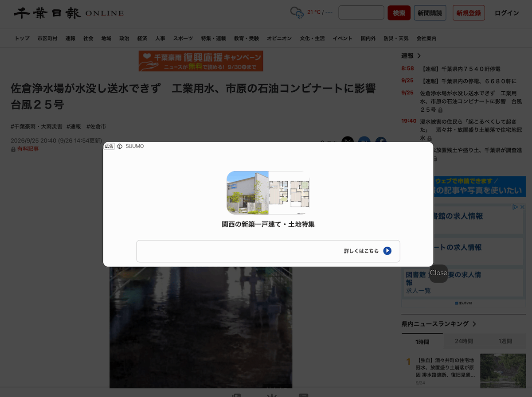
Task: Switch ranking to 1時間 tab
Action: 422,342
